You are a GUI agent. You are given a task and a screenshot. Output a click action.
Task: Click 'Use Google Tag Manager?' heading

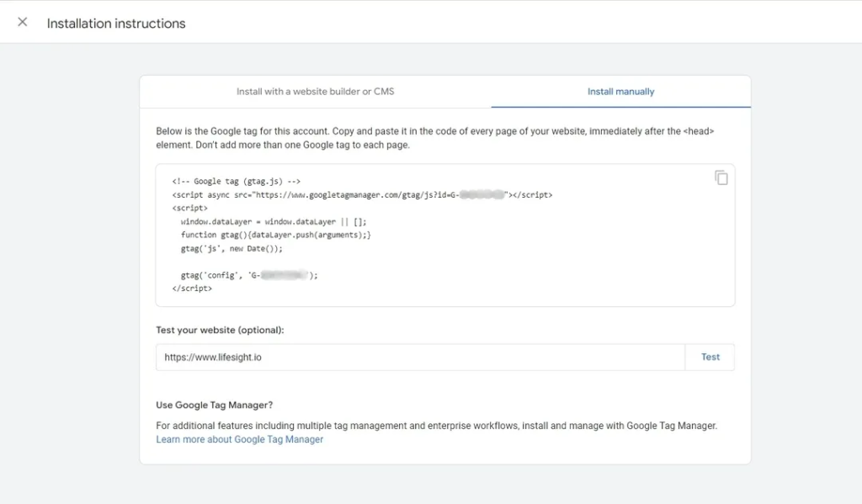(215, 405)
